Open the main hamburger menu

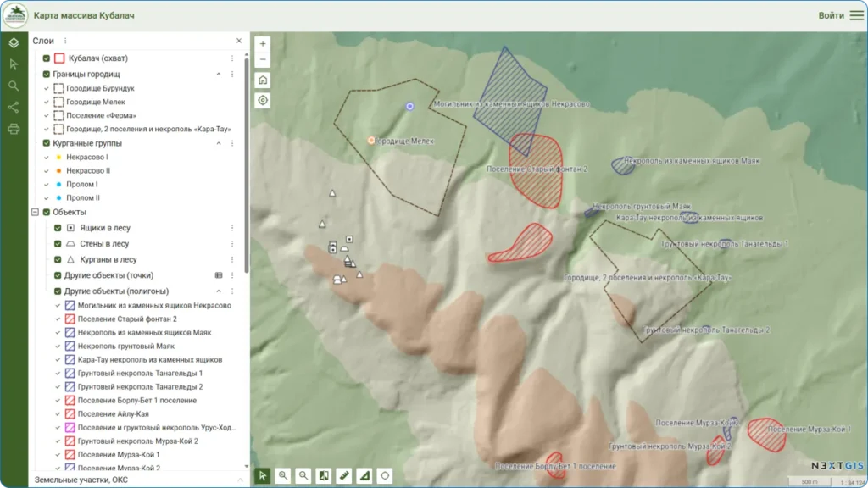pyautogui.click(x=856, y=15)
